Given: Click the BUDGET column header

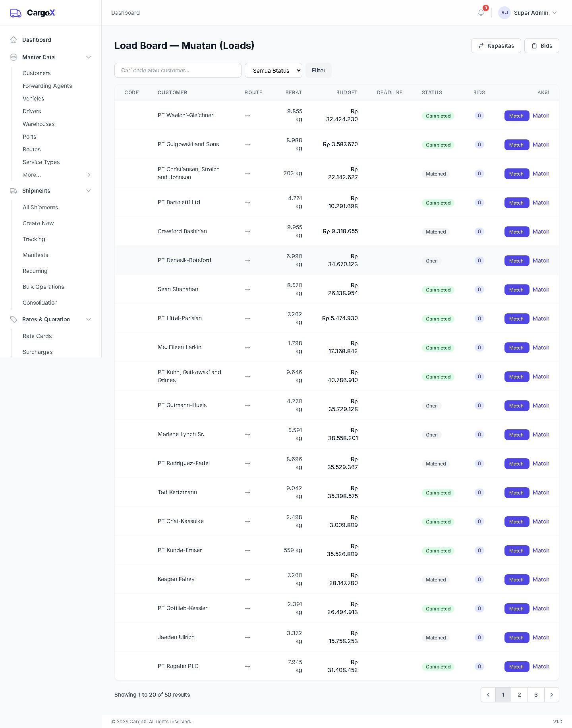Looking at the screenshot, I should pyautogui.click(x=347, y=93).
